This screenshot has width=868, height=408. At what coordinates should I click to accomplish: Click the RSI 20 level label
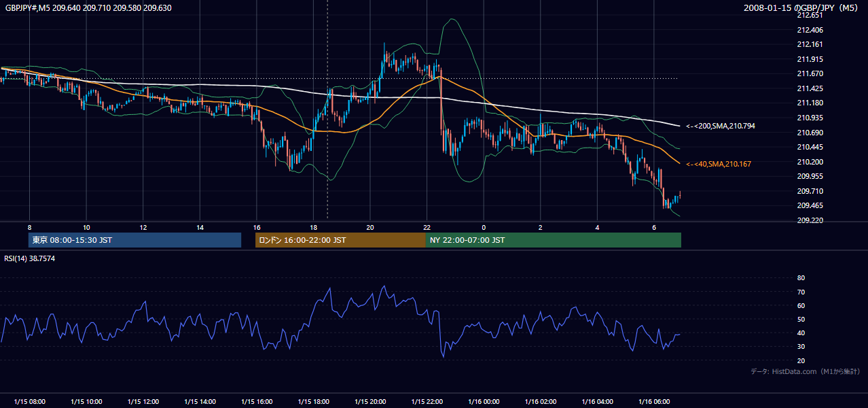pos(801,360)
